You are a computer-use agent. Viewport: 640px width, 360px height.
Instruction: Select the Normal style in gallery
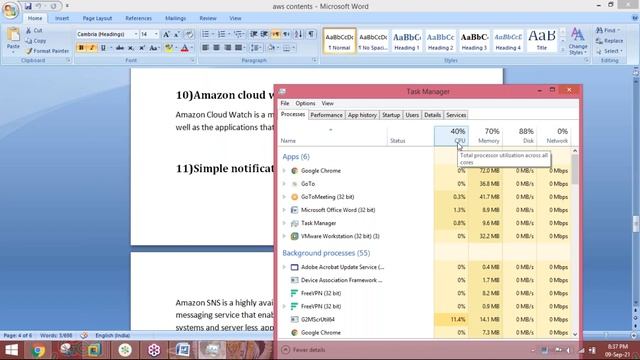click(339, 40)
